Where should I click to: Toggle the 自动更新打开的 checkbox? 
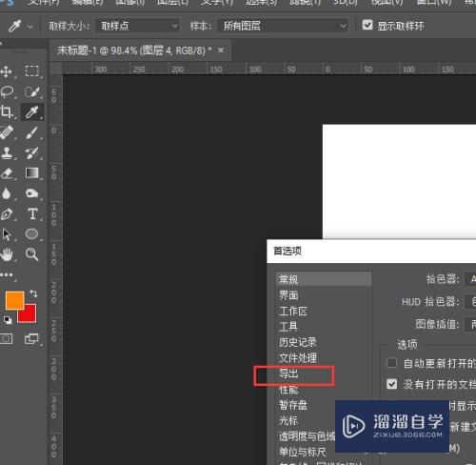click(x=391, y=363)
